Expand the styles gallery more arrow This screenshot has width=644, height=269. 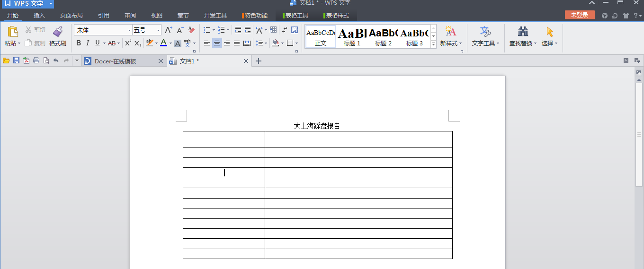coord(433,43)
